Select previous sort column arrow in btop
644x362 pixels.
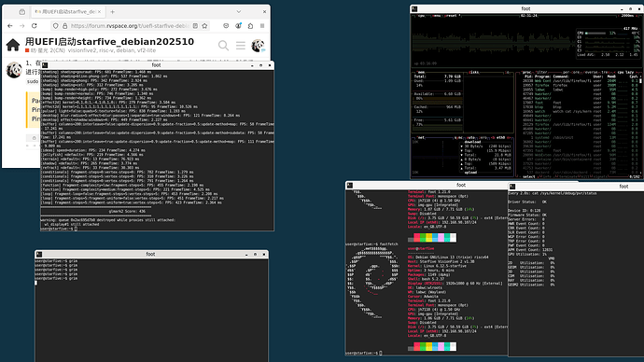tap(614, 73)
